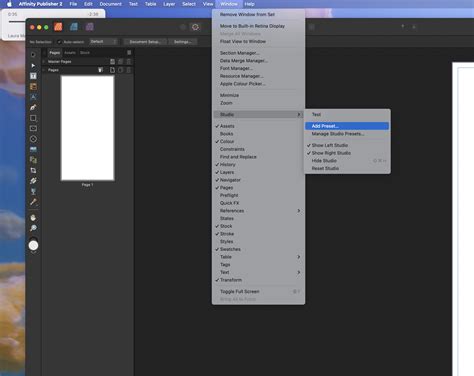Select the orange Table tool
474x376 pixels.
33,87
